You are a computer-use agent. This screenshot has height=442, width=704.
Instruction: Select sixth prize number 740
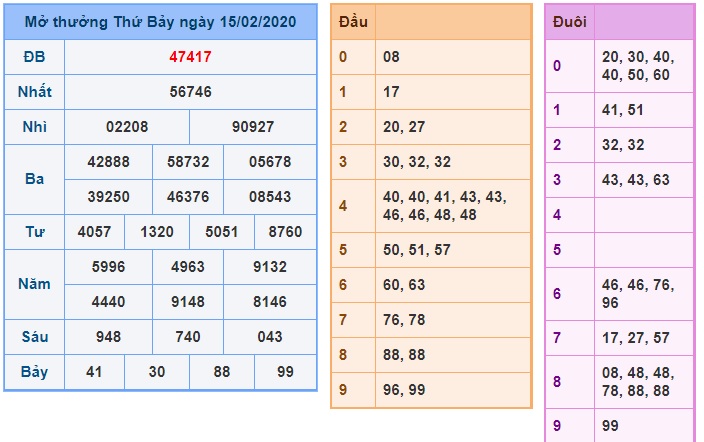[x=188, y=337]
